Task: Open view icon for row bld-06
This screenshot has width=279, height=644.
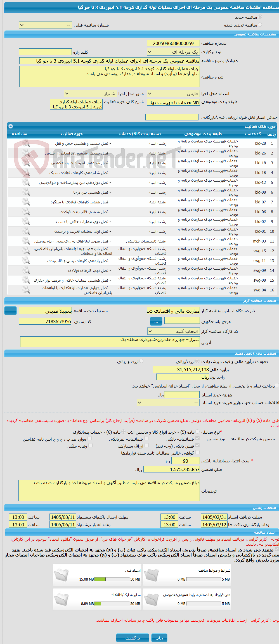Action: [26, 212]
